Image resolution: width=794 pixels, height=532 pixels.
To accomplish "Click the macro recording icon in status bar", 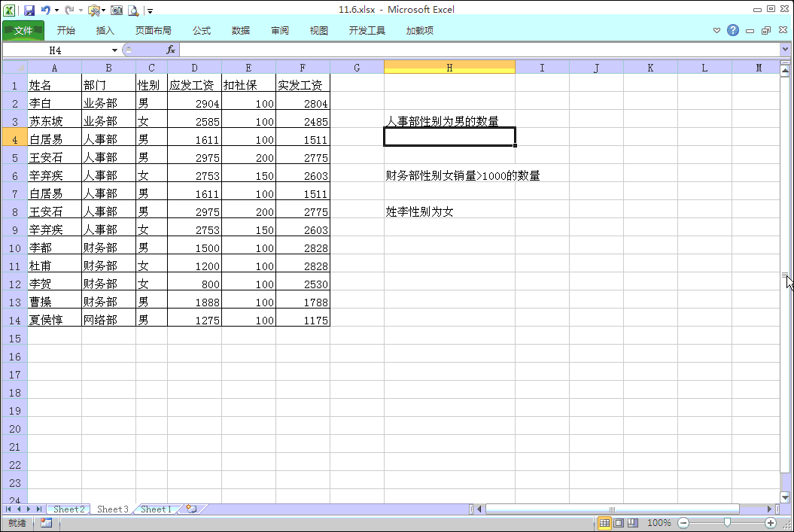I will (46, 523).
